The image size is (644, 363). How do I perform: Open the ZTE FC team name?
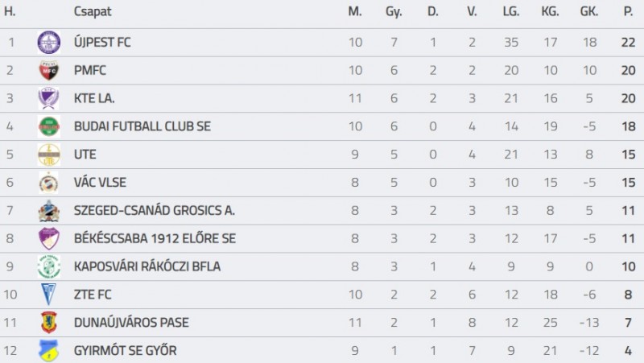pos(93,295)
